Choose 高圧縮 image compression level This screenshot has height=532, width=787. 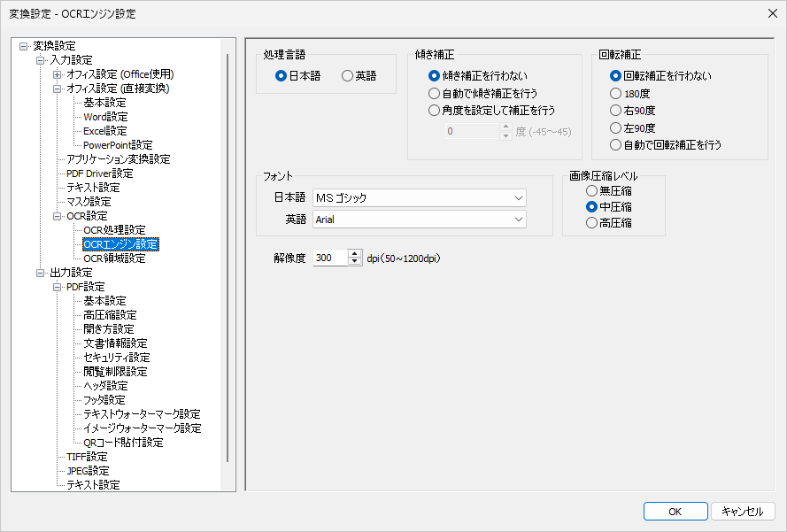pyautogui.click(x=591, y=223)
